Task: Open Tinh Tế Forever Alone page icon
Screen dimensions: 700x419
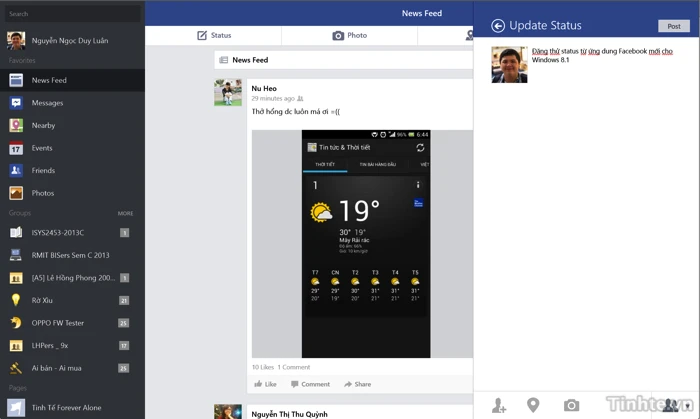Action: (16, 407)
